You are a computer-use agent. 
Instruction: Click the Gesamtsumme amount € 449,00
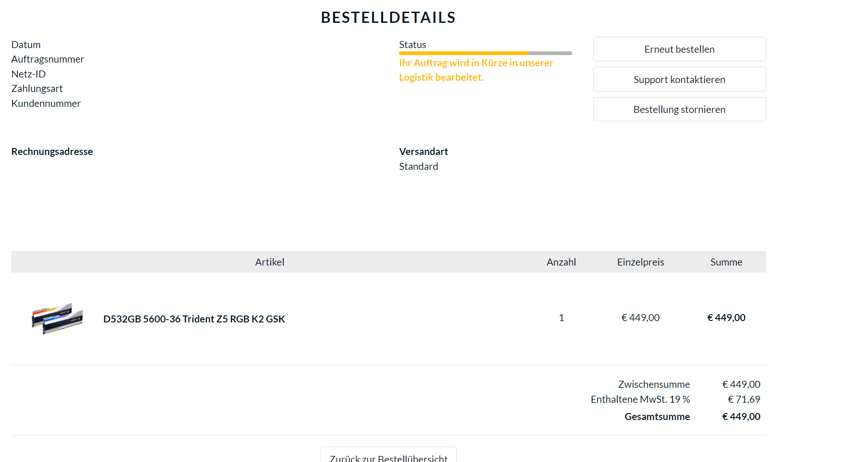click(x=741, y=417)
